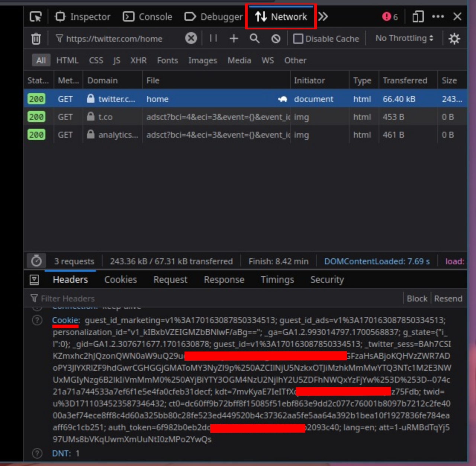The width and height of the screenshot is (476, 466).
Task: Filter requests by XHR
Action: pyautogui.click(x=138, y=60)
